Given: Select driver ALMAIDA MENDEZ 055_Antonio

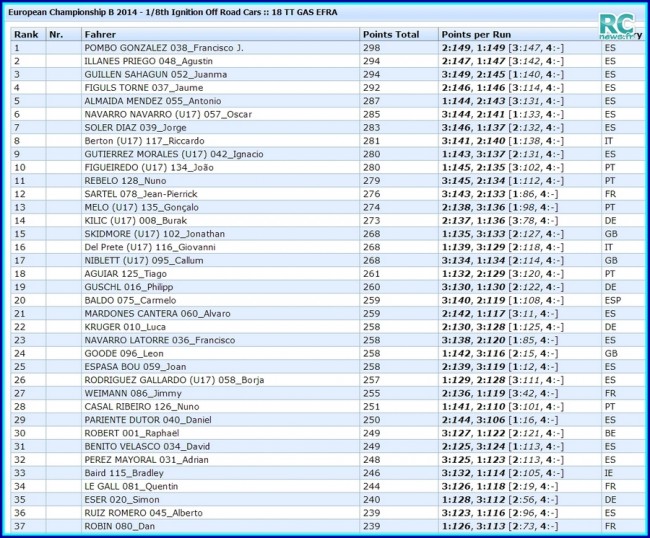Looking at the screenshot, I should [x=153, y=101].
